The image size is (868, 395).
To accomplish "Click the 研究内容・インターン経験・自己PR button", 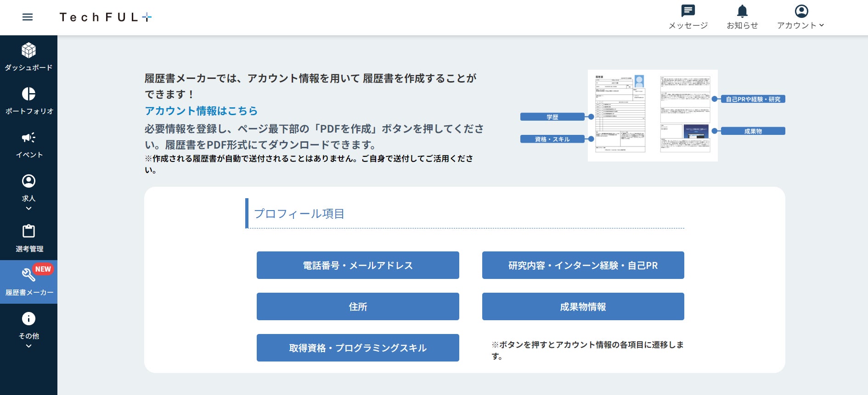I will coord(583,265).
